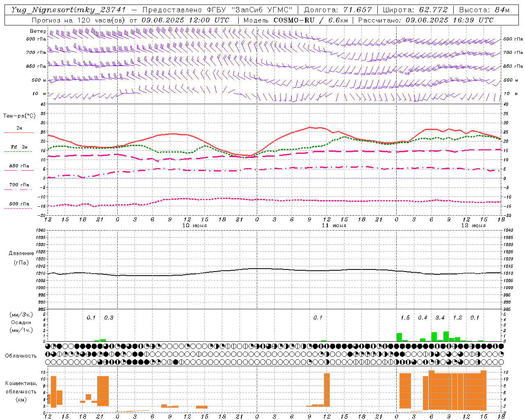Image resolution: width=525 pixels, height=420 pixels.
Task: Click the longitude value Долгота: 71.657
Action: pyautogui.click(x=338, y=10)
